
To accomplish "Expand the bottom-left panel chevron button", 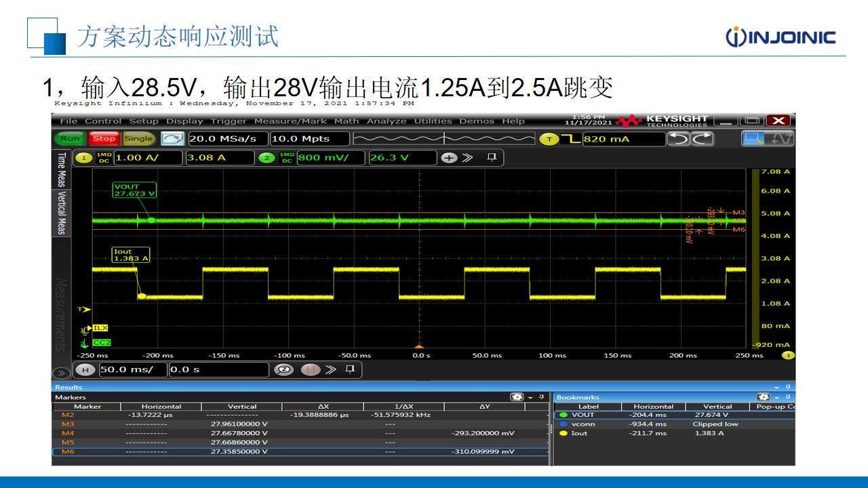I will click(60, 372).
